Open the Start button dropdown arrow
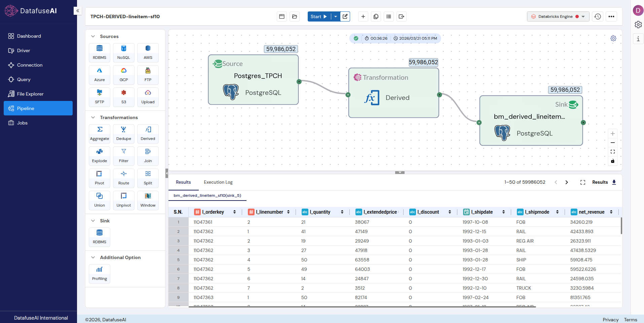The width and height of the screenshot is (644, 323). pos(336,16)
